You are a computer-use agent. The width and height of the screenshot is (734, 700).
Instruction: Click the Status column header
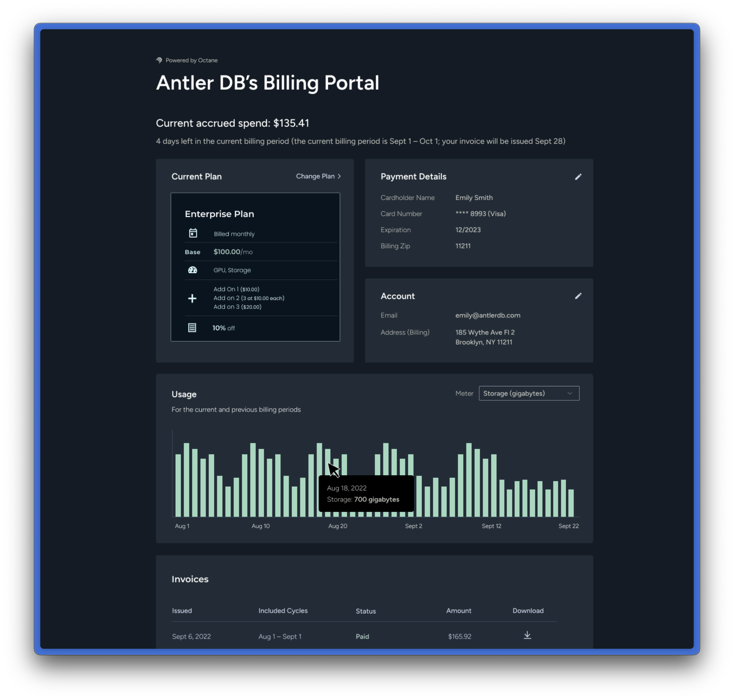365,611
